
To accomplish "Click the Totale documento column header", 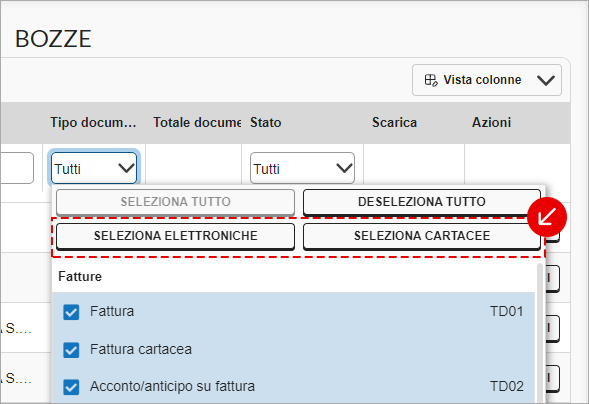I will click(x=197, y=122).
